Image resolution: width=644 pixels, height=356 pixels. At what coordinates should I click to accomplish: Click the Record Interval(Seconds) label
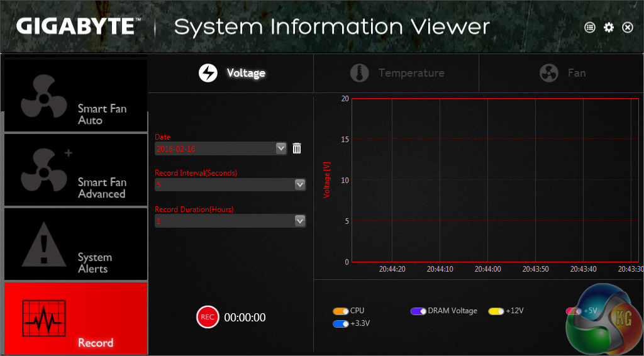point(196,173)
